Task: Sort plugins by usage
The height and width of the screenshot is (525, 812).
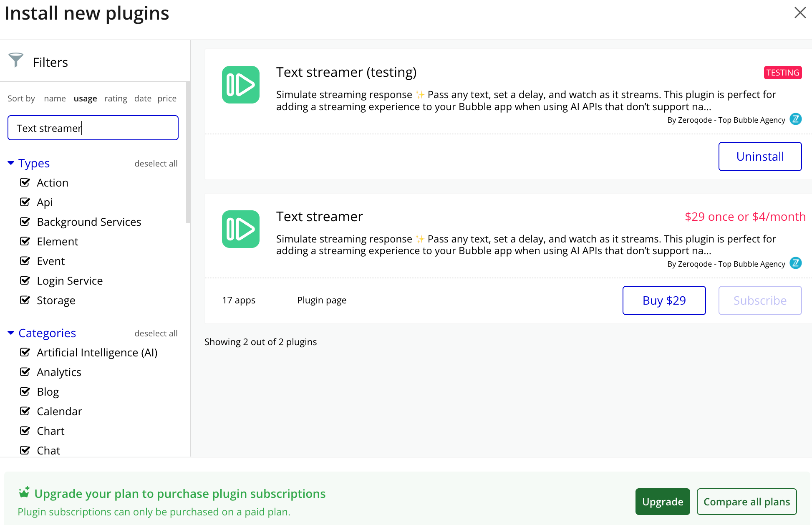Action: point(85,98)
